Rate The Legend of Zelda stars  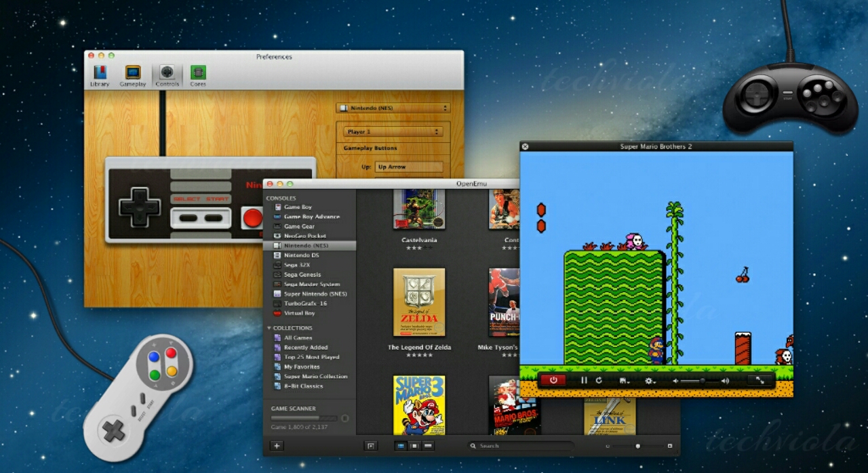(419, 355)
